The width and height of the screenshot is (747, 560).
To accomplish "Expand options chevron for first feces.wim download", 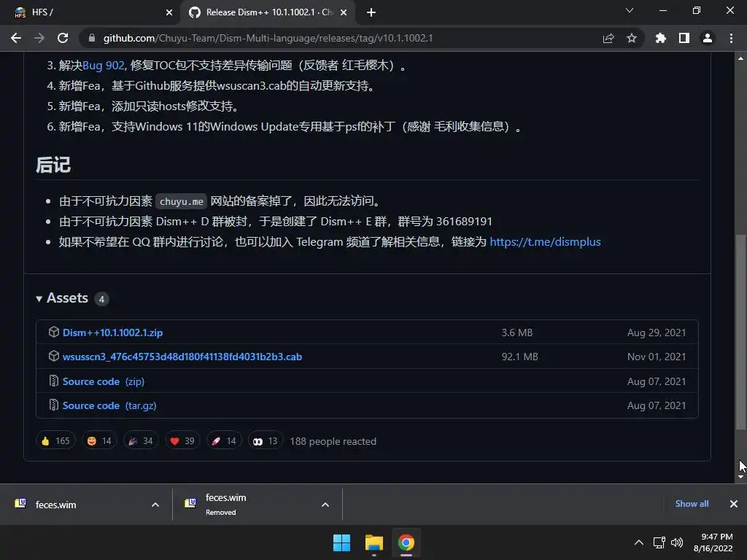I will point(155,505).
